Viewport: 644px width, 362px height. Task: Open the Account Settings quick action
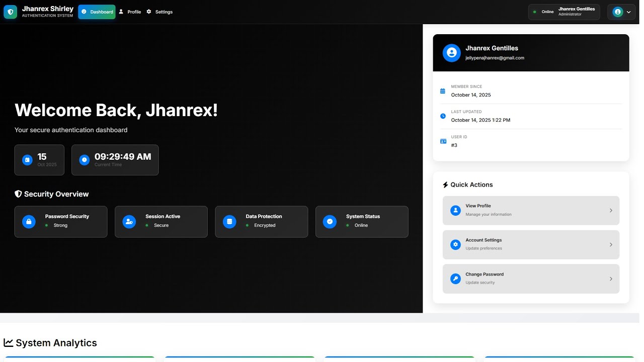point(531,244)
